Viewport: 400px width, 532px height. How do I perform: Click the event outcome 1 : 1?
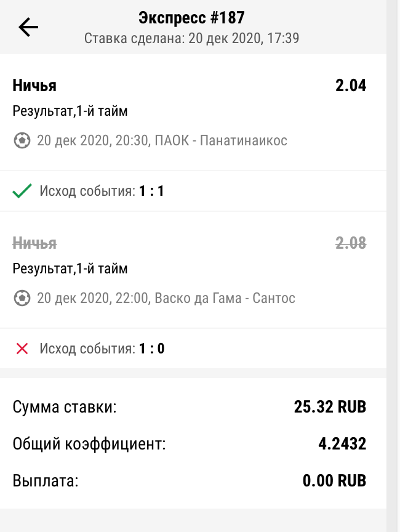151,191
